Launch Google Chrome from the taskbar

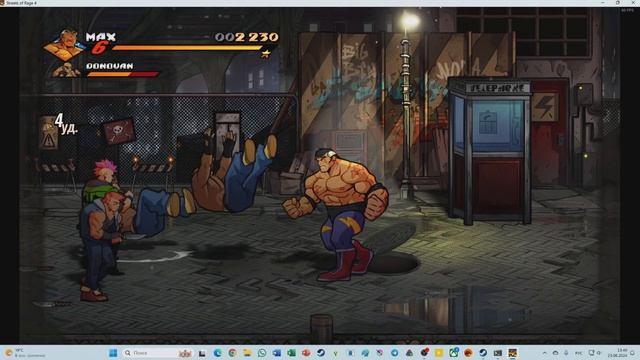pyautogui.click(x=232, y=353)
